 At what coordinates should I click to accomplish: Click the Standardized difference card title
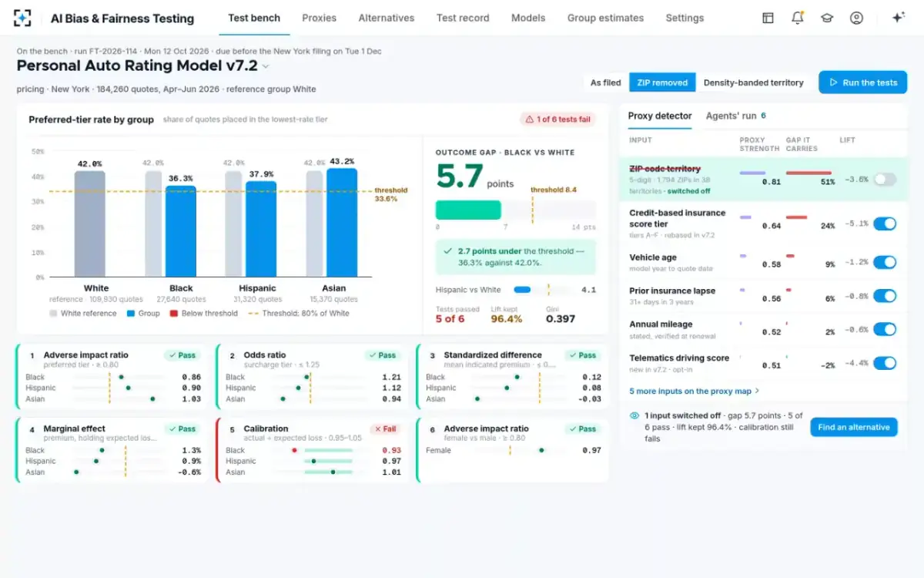pos(493,355)
